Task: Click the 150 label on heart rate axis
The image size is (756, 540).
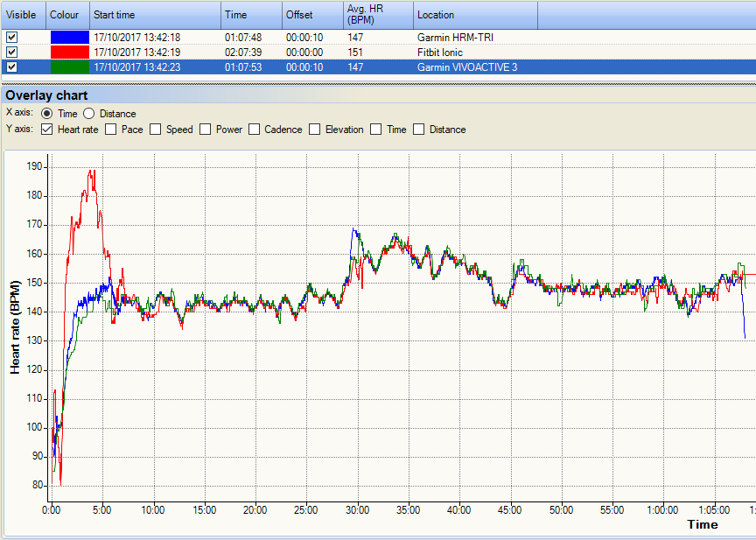Action: click(x=35, y=283)
